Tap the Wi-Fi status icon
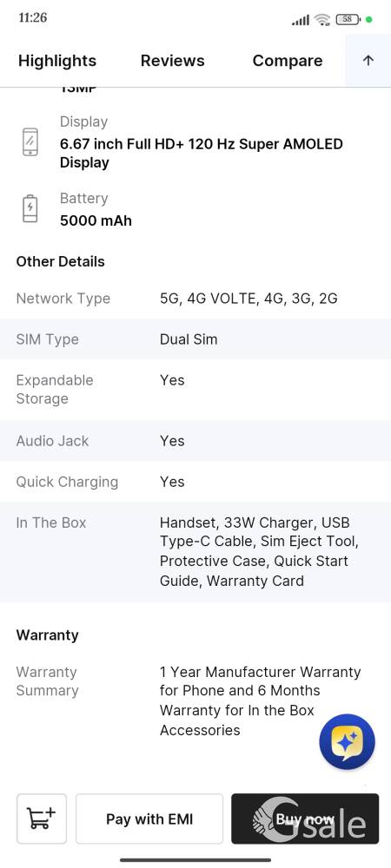This screenshot has height=868, width=391. [x=321, y=20]
